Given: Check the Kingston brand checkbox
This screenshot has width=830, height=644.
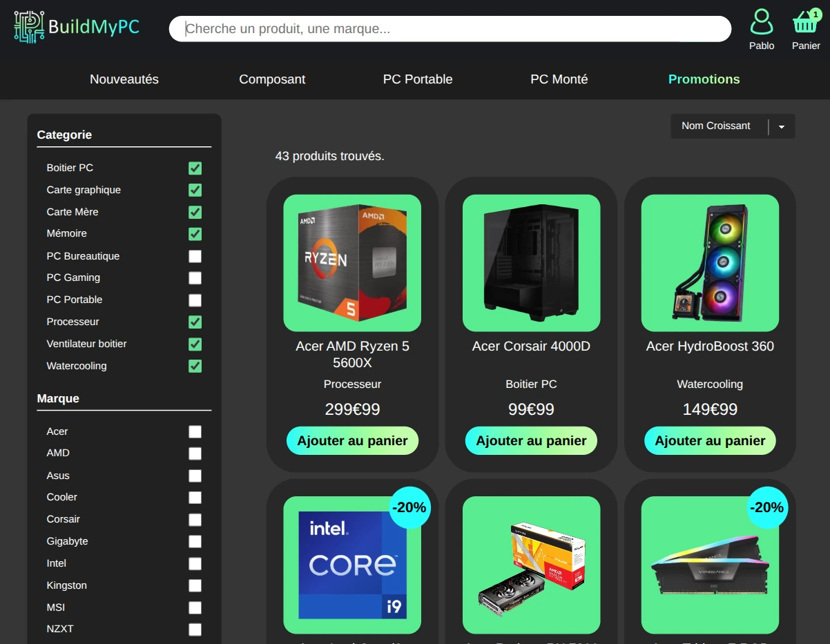Looking at the screenshot, I should [195, 585].
